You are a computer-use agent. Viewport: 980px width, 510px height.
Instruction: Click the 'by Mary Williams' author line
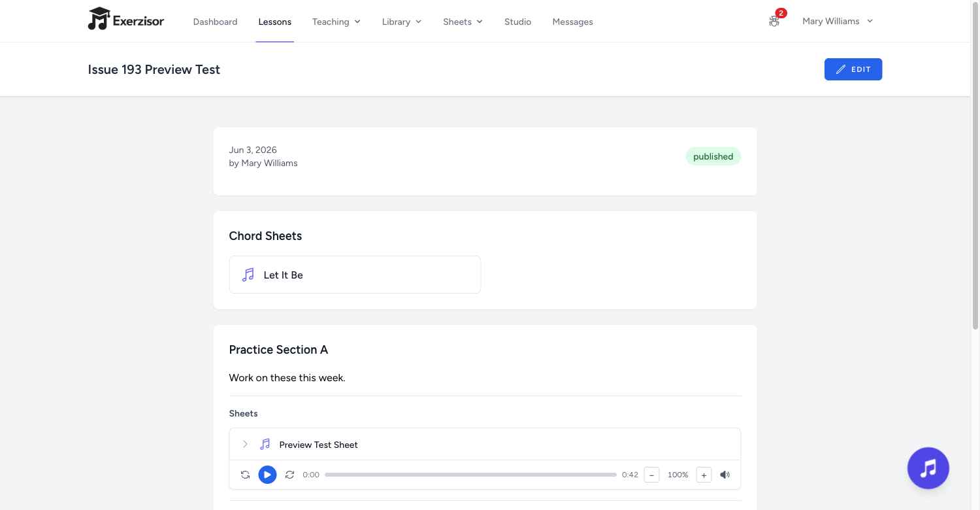(x=263, y=163)
